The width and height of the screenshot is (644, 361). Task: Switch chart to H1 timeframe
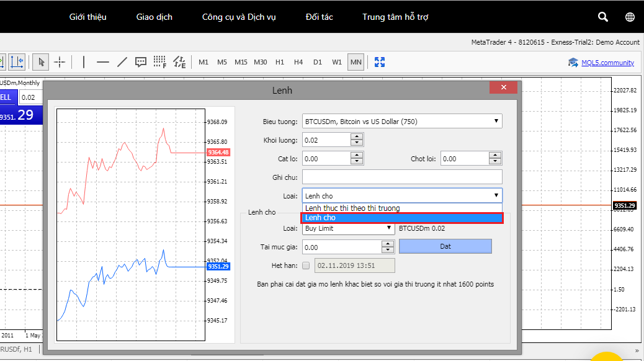(x=280, y=62)
